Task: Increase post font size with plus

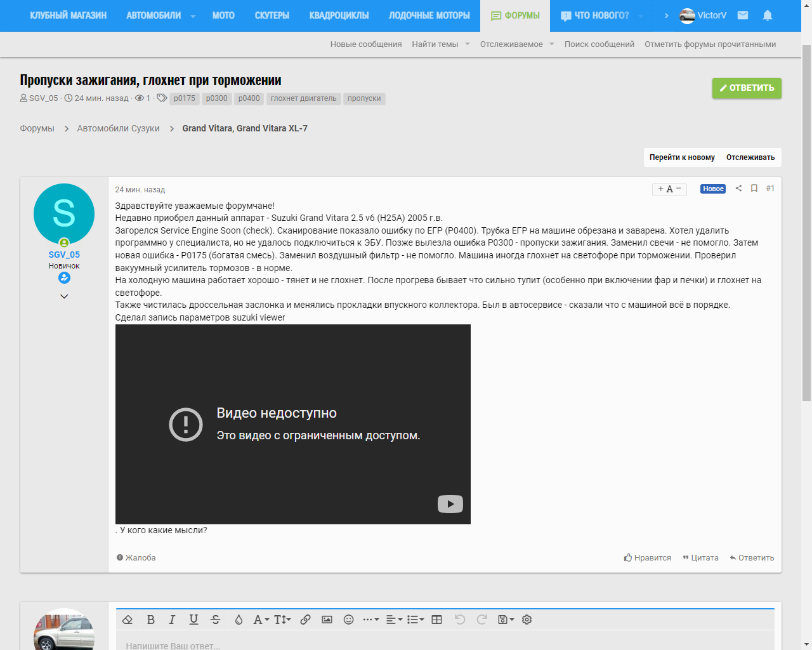Action: click(x=660, y=189)
